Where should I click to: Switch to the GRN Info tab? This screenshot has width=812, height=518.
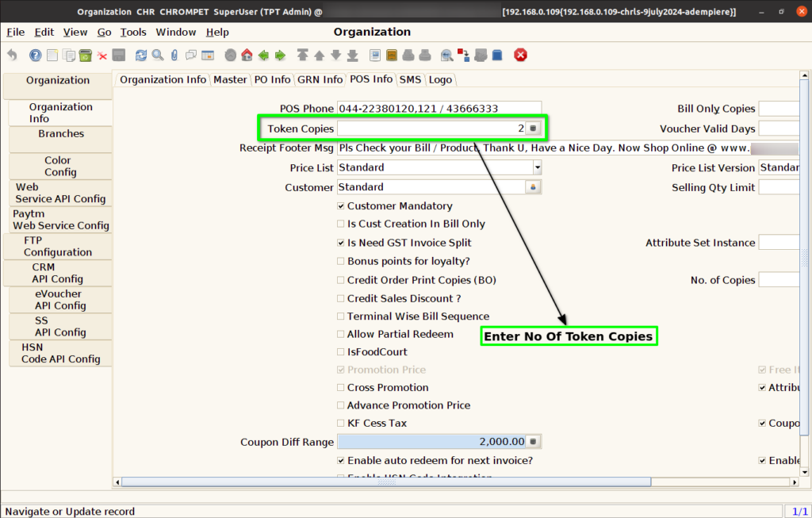point(320,80)
